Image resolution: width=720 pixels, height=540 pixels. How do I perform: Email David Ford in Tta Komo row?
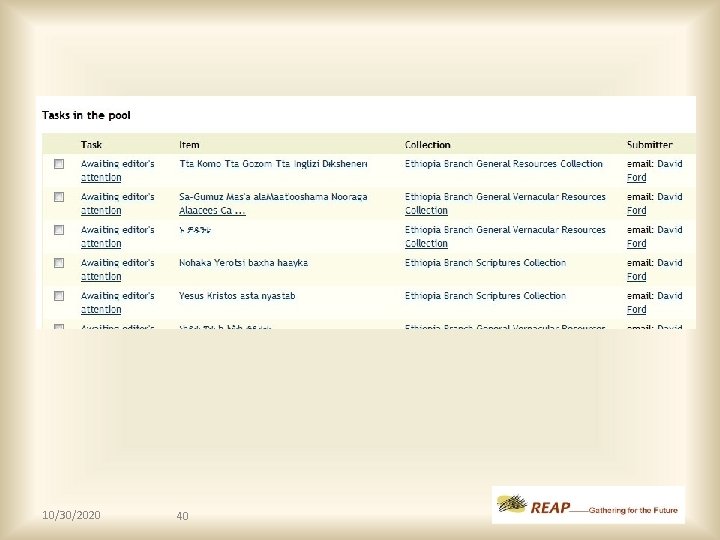point(654,171)
